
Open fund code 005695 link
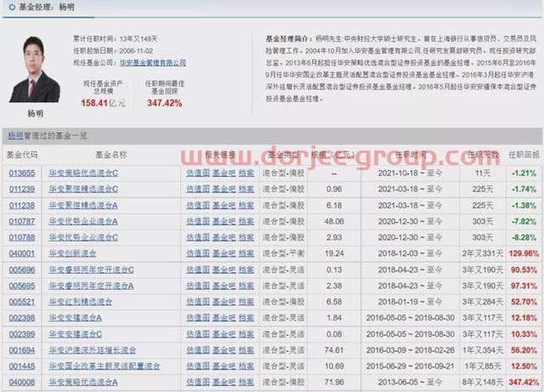tap(22, 286)
